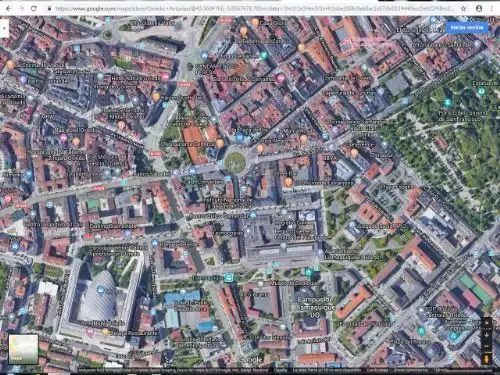Select the Campus de Llamaquique UO label

[x=315, y=307]
